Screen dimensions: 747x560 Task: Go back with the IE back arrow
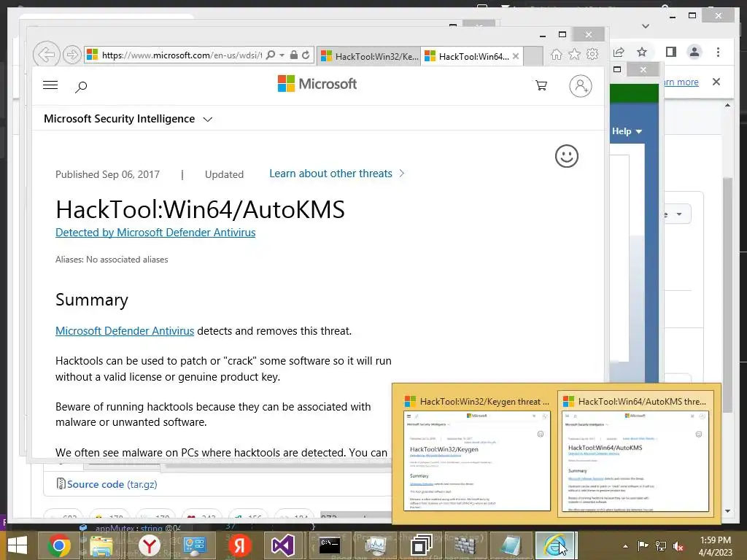46,55
